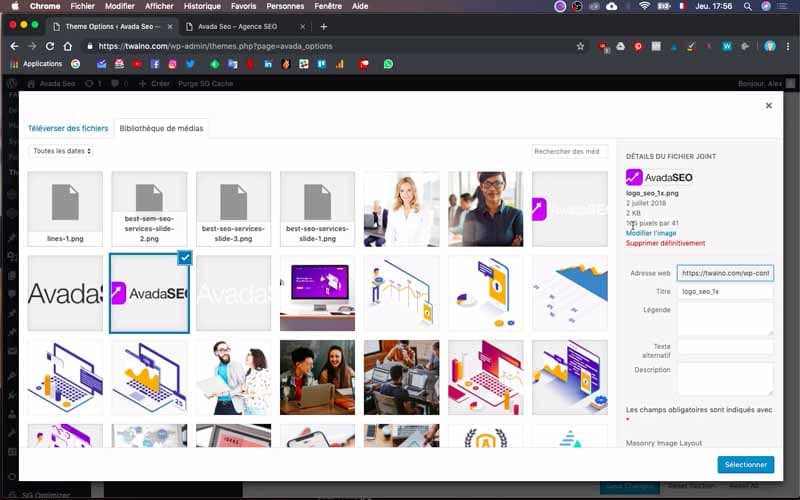Open the Applications bookmark shortcut

tap(36, 64)
